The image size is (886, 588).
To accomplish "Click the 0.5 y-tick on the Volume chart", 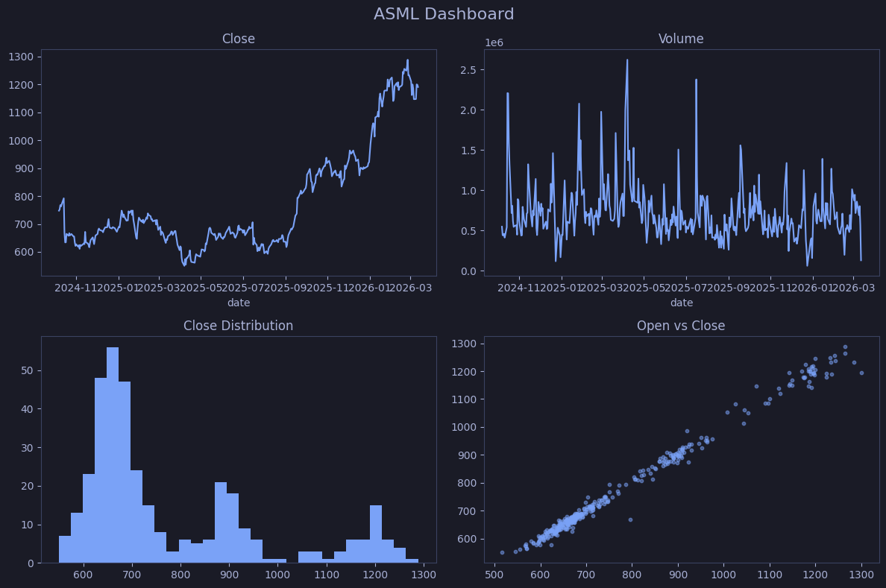I will (x=468, y=231).
